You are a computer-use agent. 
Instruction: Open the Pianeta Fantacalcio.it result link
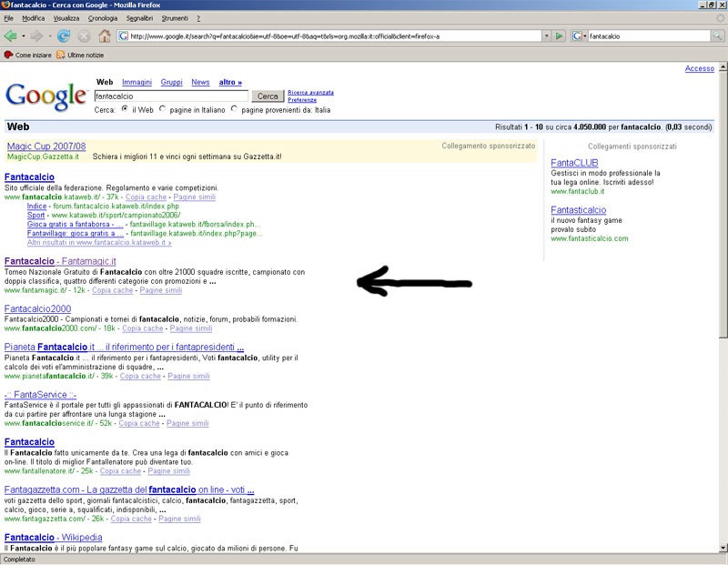pos(124,347)
